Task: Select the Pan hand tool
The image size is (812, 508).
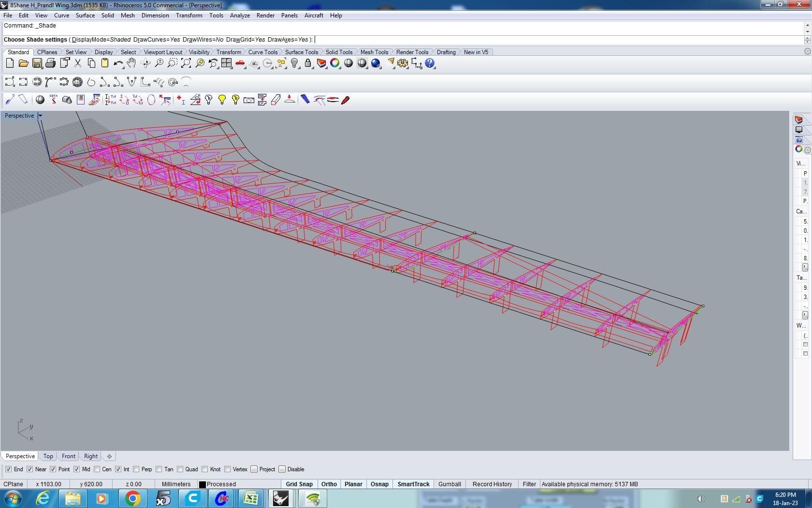Action: click(x=131, y=63)
